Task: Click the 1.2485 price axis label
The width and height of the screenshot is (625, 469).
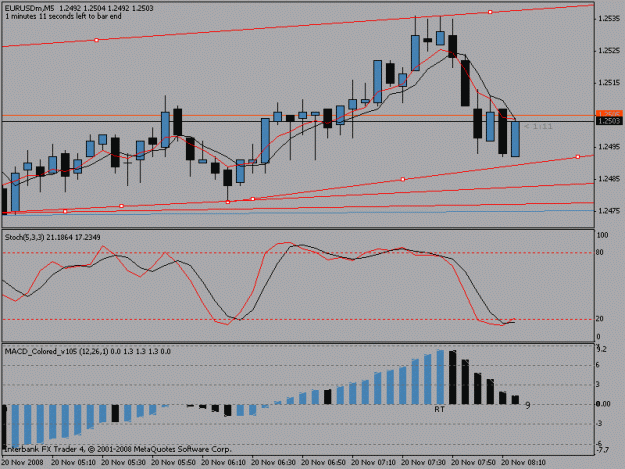Action: [x=609, y=179]
